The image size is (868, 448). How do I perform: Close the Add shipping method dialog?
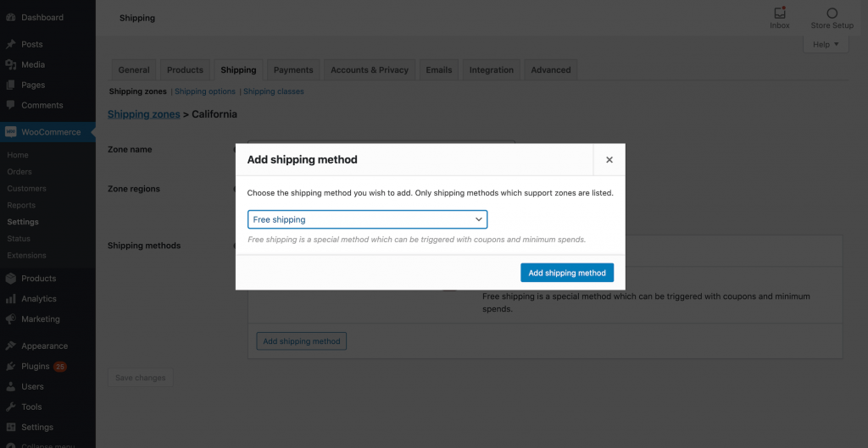click(609, 159)
